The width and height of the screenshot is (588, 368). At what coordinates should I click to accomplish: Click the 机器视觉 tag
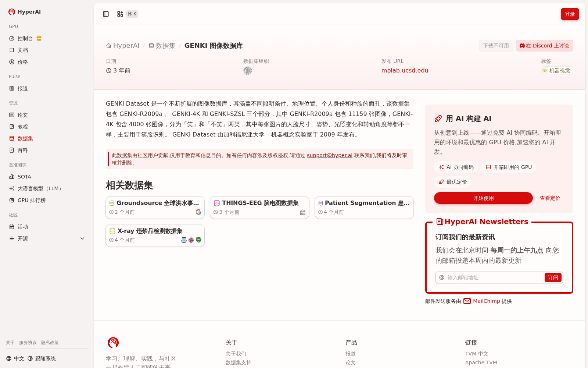(x=557, y=70)
